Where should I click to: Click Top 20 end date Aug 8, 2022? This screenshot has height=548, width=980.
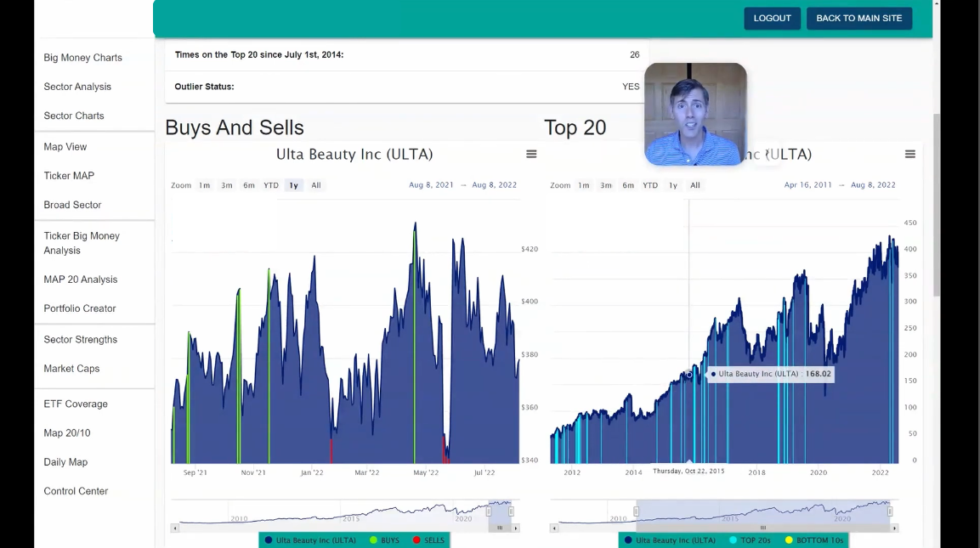point(873,185)
